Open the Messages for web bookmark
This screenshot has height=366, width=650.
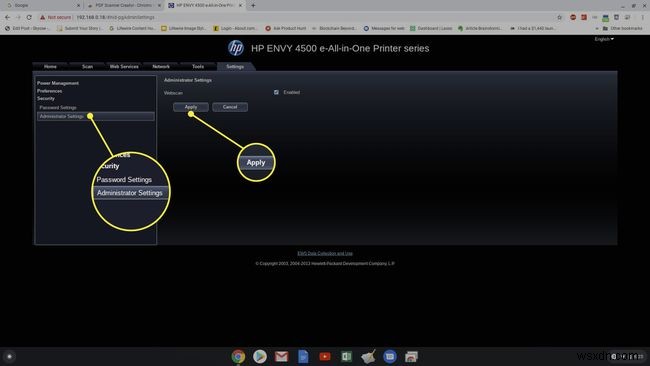(384, 28)
